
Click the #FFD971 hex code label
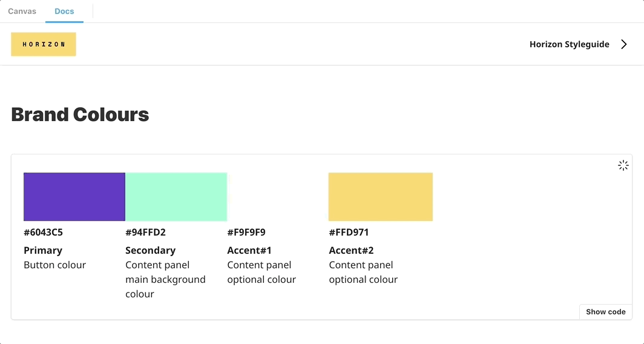pos(349,233)
